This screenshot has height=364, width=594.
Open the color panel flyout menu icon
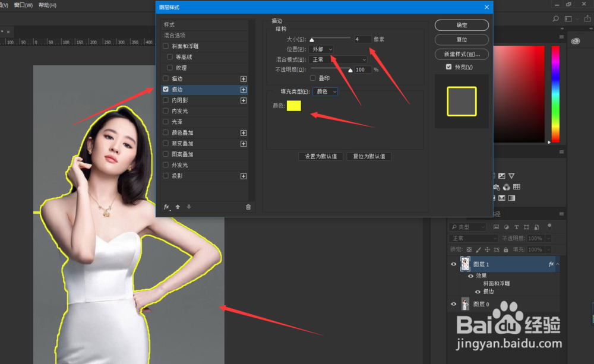pyautogui.click(x=561, y=37)
